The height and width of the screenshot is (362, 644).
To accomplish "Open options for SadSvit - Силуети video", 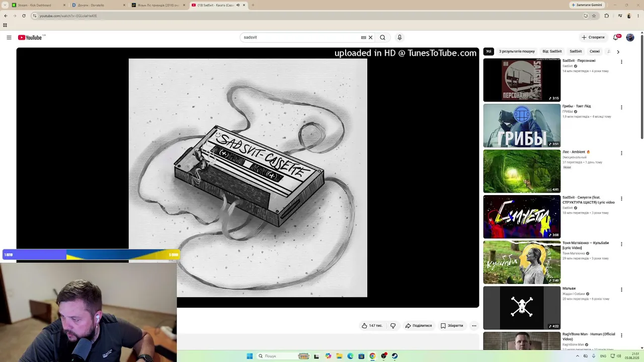I will click(621, 199).
